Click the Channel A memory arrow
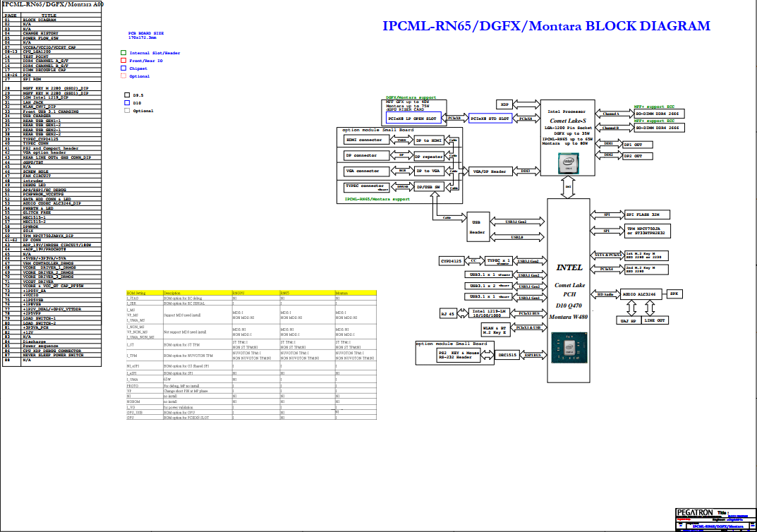 pos(614,114)
